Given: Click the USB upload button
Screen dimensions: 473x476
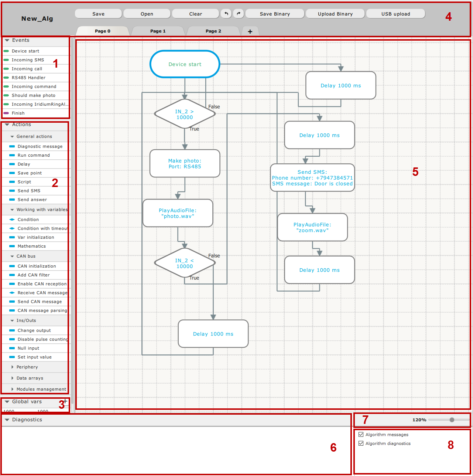Looking at the screenshot, I should (395, 14).
